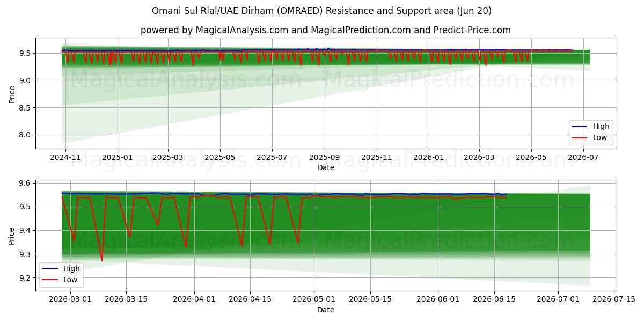Viewport: 644px width, 322px height.
Task: Click the '2025-03' date tick label
Action: 167,158
